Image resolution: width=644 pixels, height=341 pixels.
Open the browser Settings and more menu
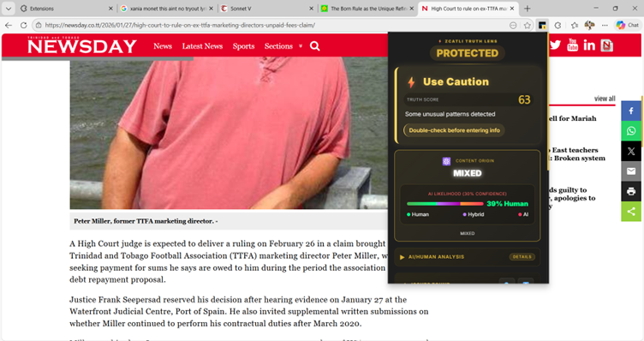click(605, 25)
